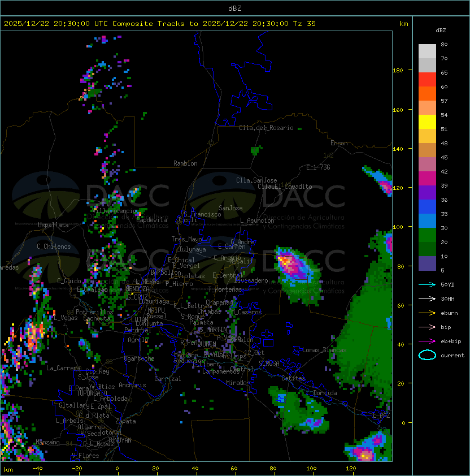This screenshot has height=476, width=470.
Task: Click the pink bip arrow in legend
Action: tap(427, 327)
